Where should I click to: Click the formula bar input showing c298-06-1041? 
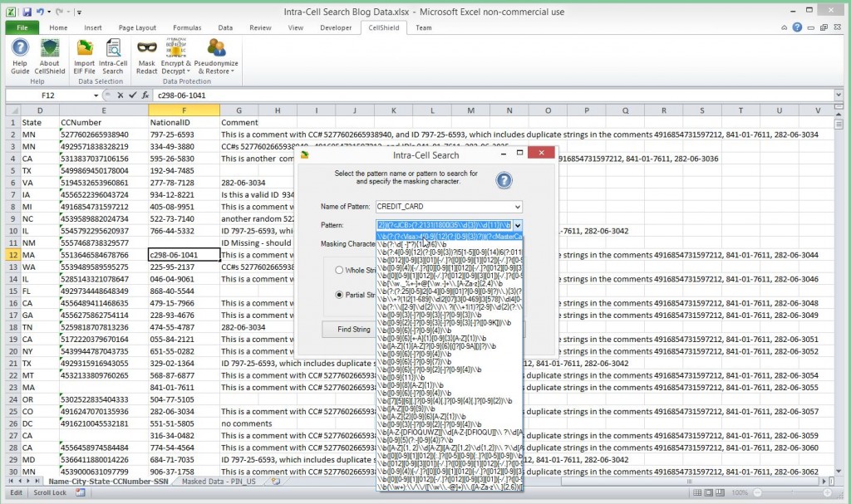point(494,95)
